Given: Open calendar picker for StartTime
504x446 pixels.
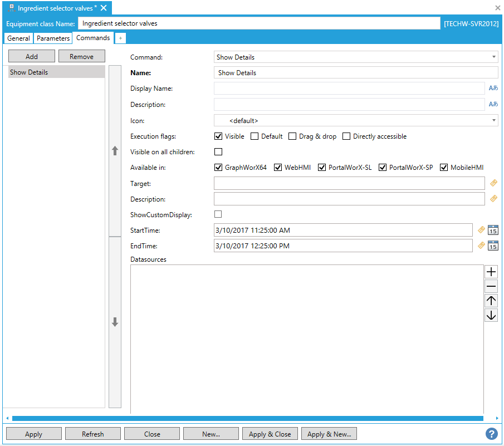Looking at the screenshot, I should click(493, 230).
